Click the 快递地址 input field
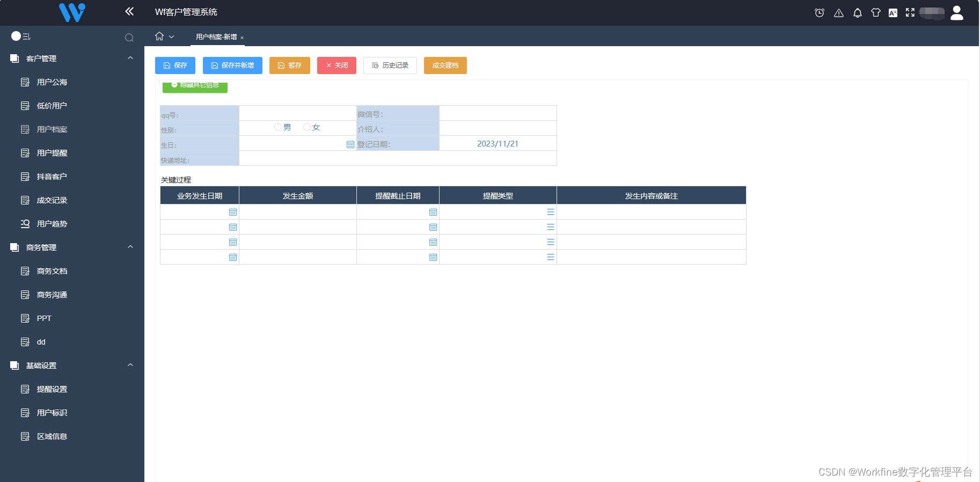 (x=398, y=158)
